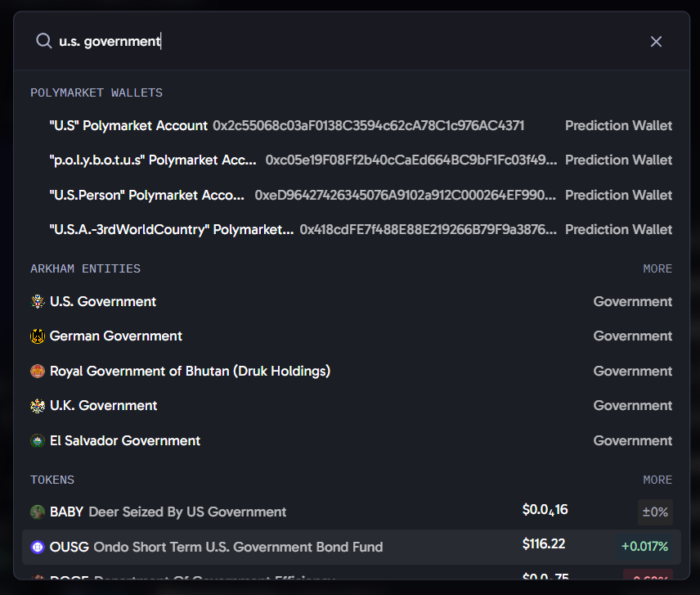The image size is (700, 595).
Task: Click the U.K. Government crest icon
Action: (x=38, y=406)
